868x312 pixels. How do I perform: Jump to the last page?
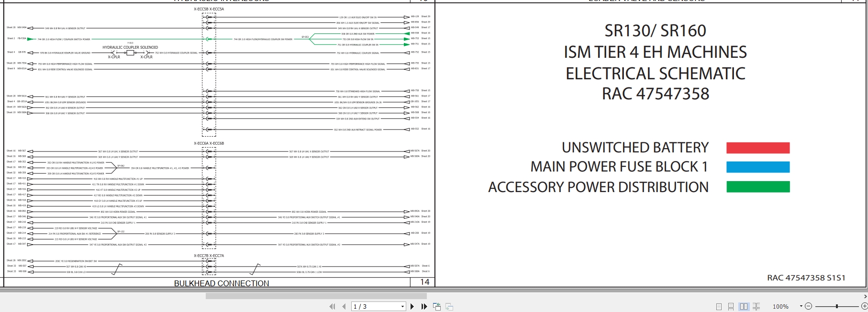point(424,307)
